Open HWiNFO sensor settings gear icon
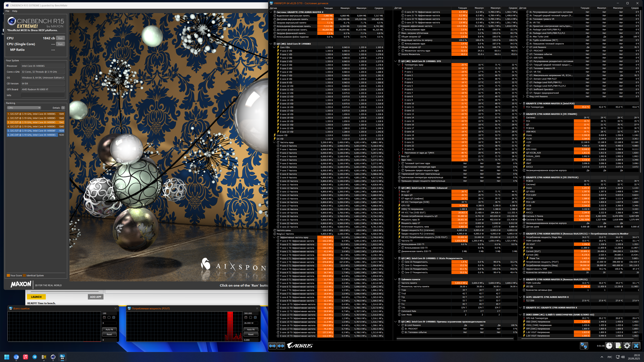 pyautogui.click(x=627, y=346)
